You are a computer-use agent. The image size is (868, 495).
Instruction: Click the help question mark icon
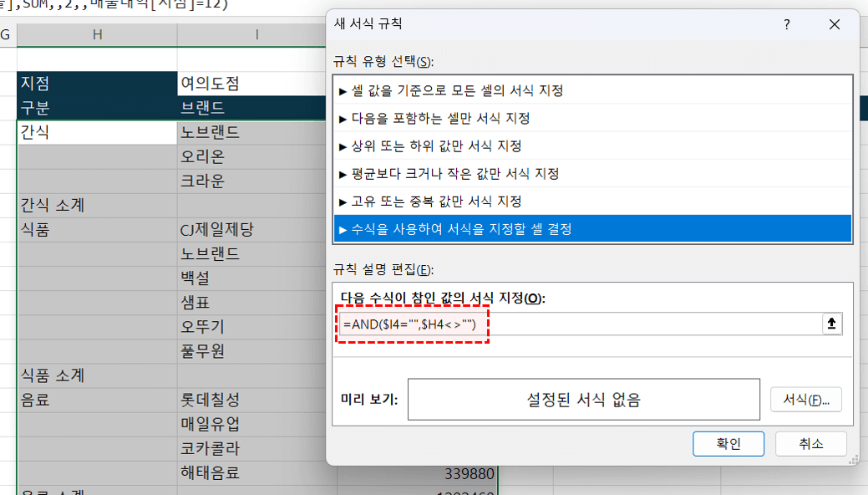[x=786, y=25]
